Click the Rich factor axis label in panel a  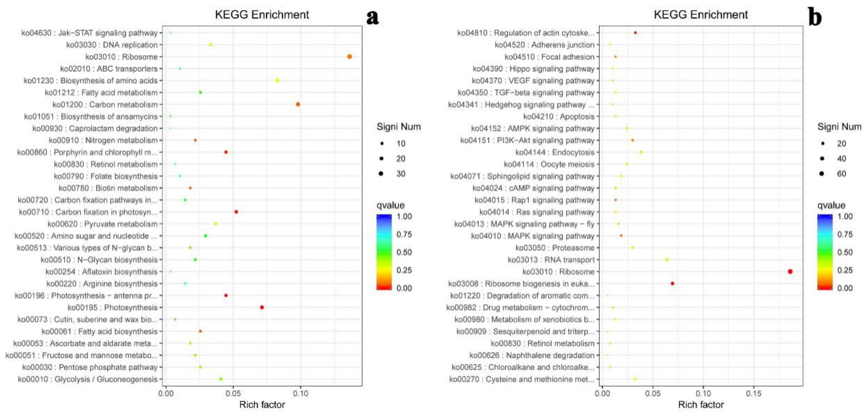coord(262,405)
